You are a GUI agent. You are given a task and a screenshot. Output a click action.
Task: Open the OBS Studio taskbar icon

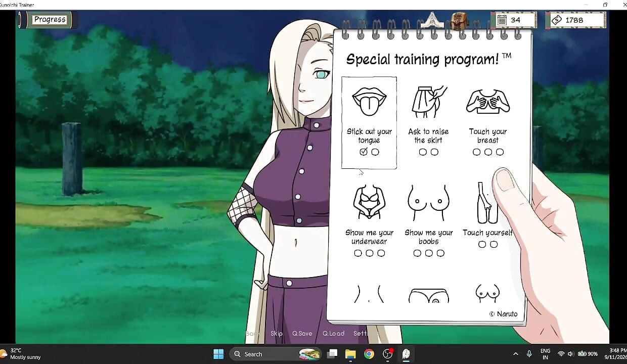coord(388,354)
